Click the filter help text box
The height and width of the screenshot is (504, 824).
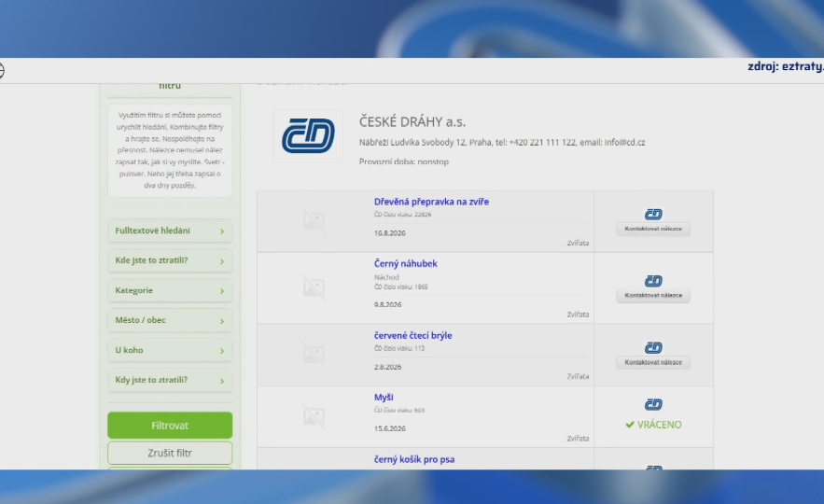point(170,150)
